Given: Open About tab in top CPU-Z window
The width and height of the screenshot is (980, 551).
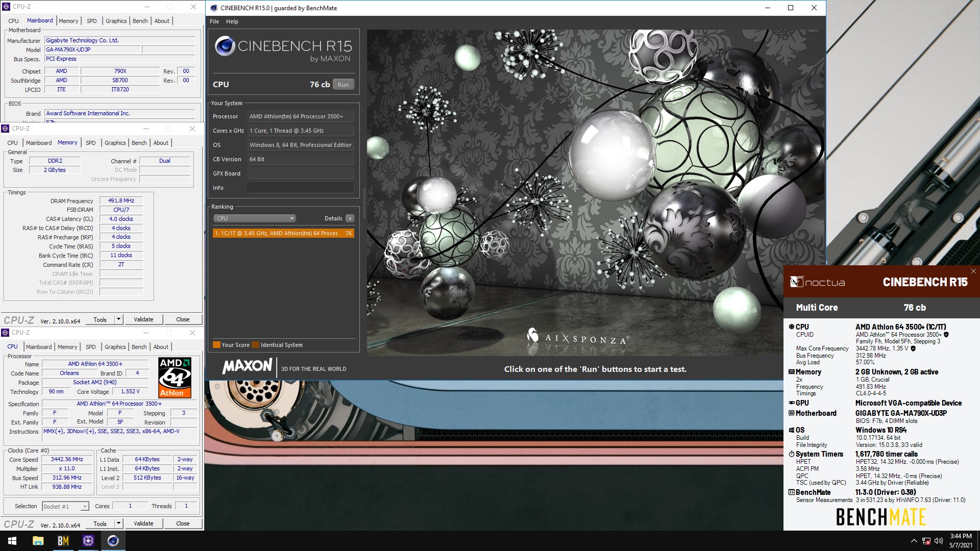Looking at the screenshot, I should pyautogui.click(x=162, y=21).
